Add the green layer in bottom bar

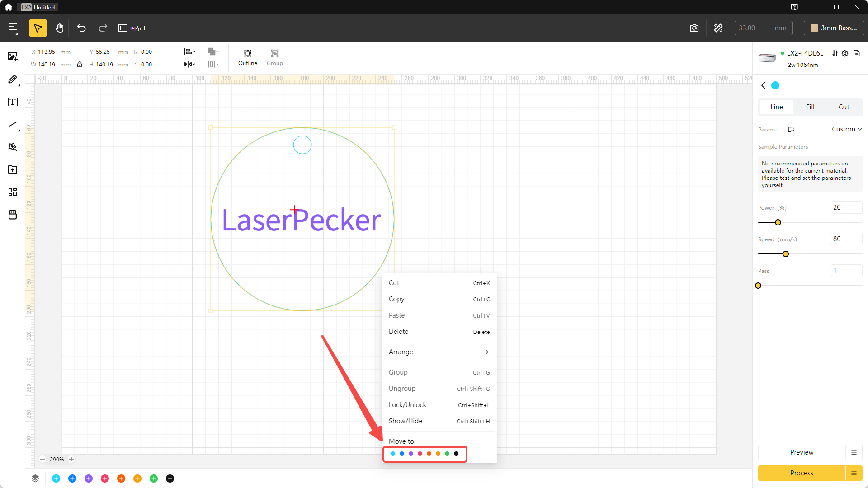point(154,479)
